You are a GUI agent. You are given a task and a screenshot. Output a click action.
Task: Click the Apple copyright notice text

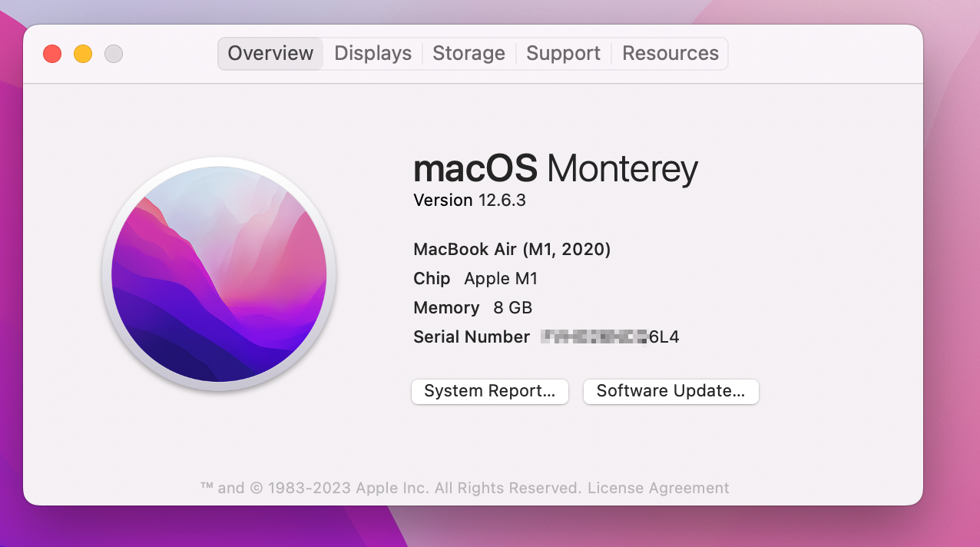coord(392,488)
